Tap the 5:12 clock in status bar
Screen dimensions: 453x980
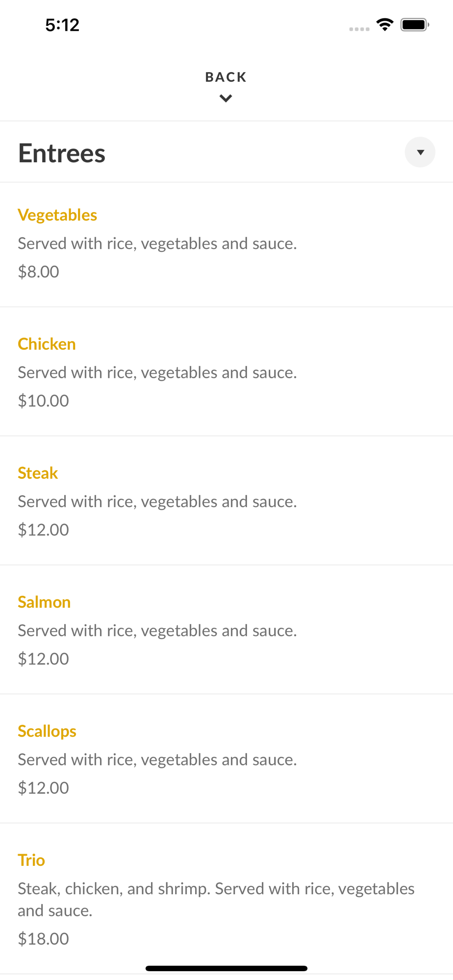(62, 25)
